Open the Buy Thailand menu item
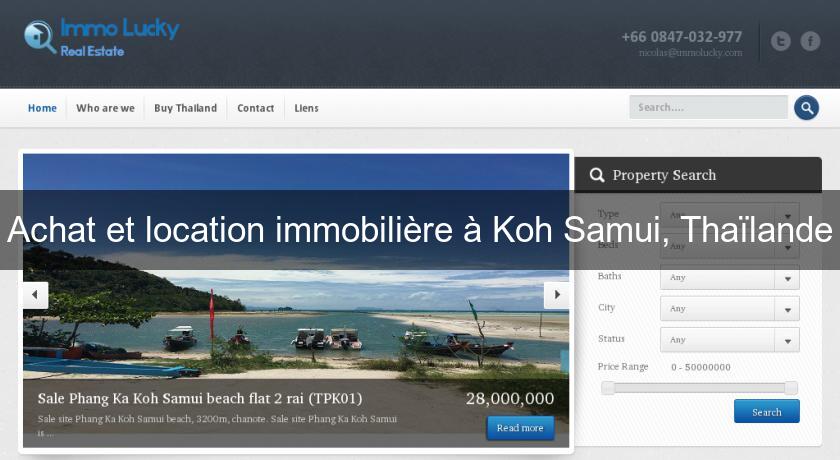Viewport: 840px width, 460px height. (185, 108)
